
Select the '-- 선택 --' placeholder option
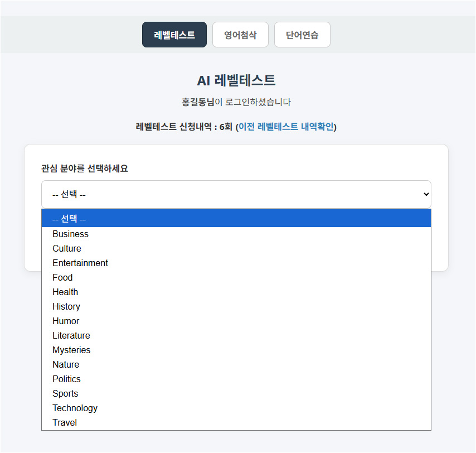pyautogui.click(x=236, y=219)
